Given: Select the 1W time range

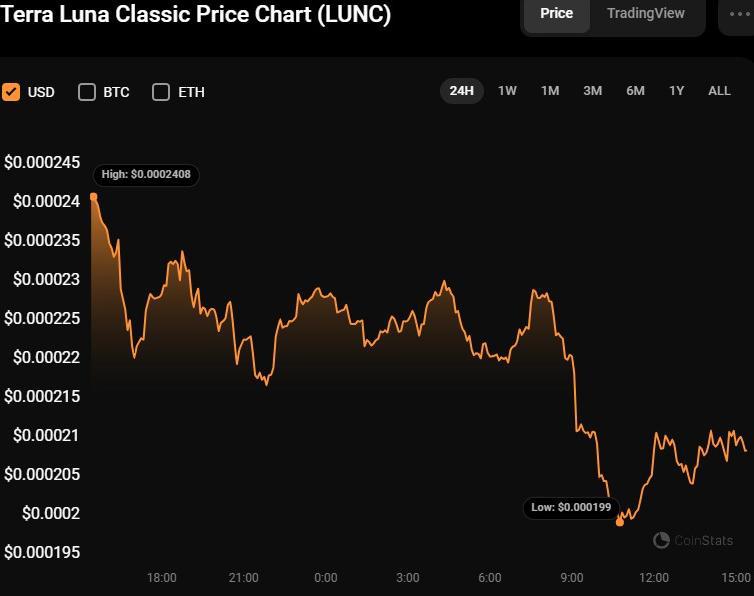Looking at the screenshot, I should (x=507, y=91).
